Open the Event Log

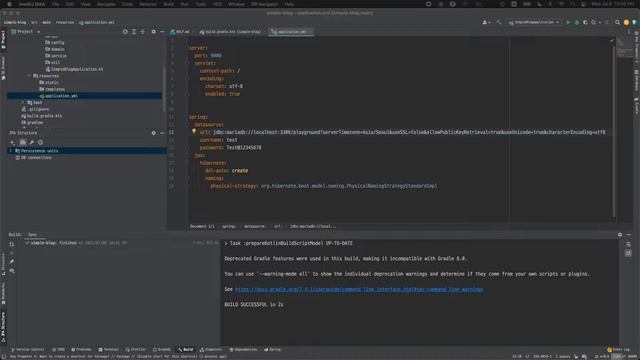pyautogui.click(x=618, y=350)
